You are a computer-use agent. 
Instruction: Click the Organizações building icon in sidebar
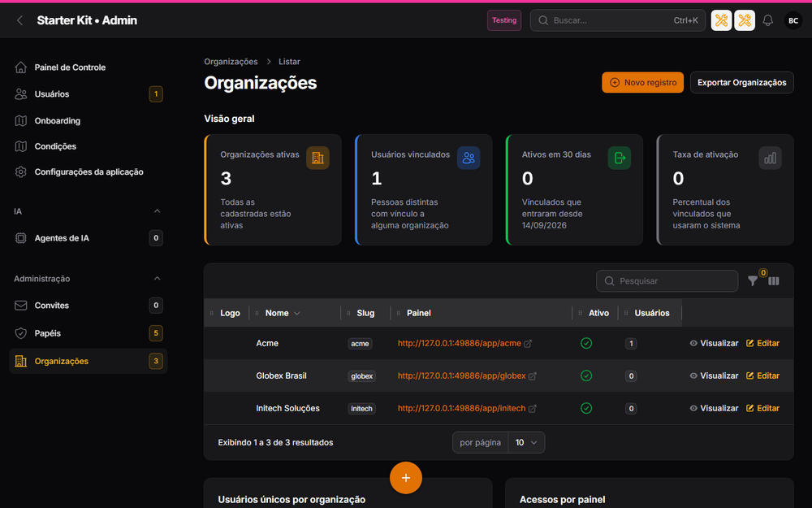tap(21, 362)
